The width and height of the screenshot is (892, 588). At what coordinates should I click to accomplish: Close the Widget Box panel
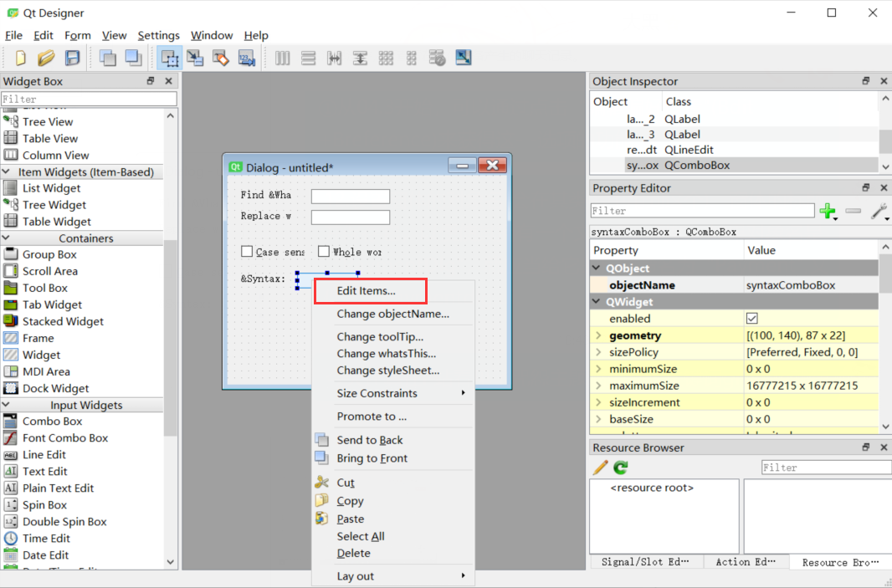(x=168, y=81)
